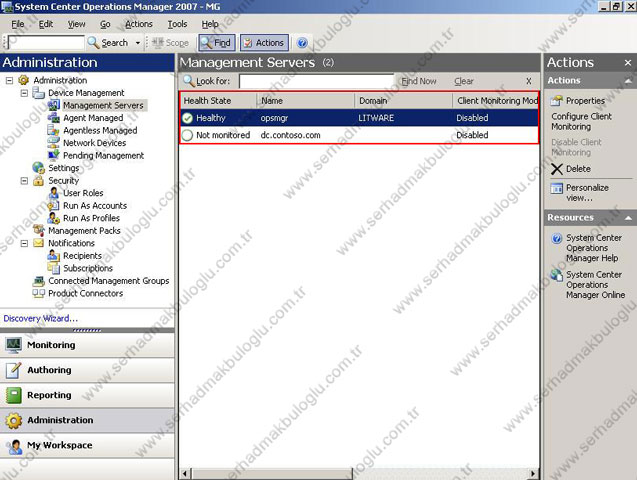Open the Tools menu
This screenshot has height=480, width=637.
177,24
